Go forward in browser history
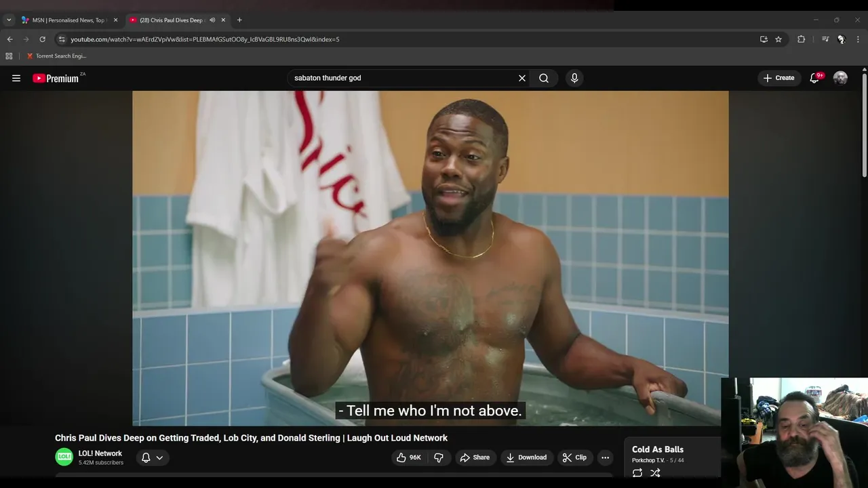 point(26,39)
